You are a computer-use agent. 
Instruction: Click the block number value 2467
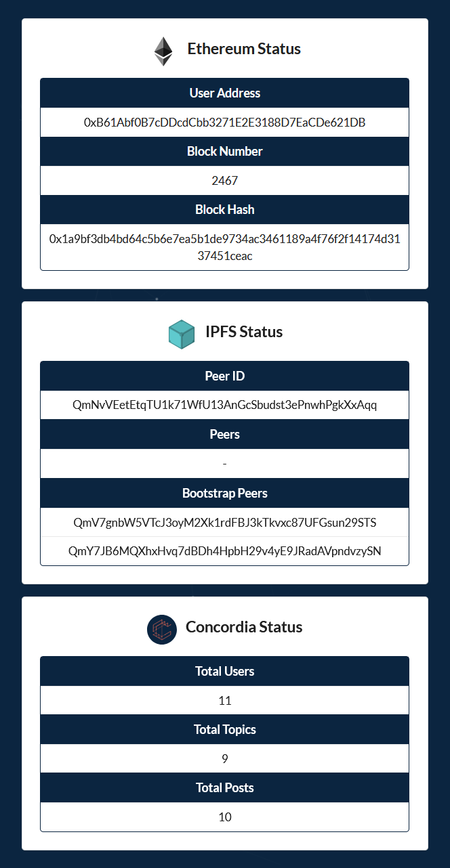(225, 181)
